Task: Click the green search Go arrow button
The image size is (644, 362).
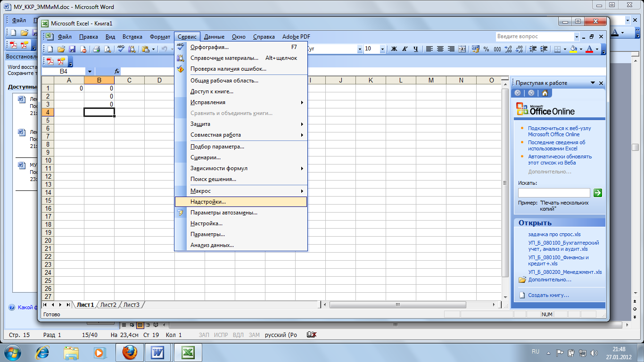Action: (x=597, y=192)
